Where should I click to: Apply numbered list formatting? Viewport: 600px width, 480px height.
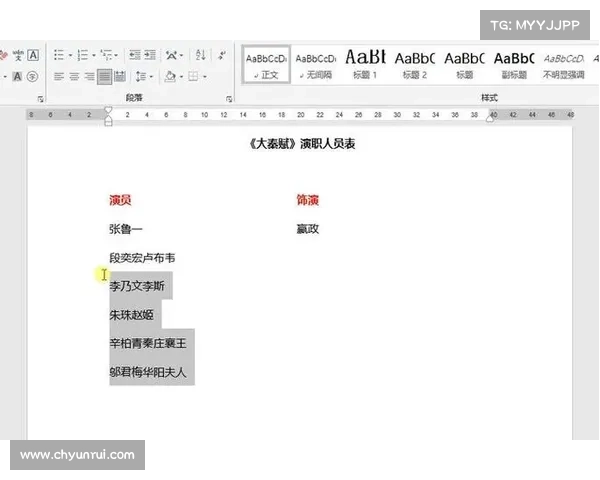pyautogui.click(x=82, y=56)
